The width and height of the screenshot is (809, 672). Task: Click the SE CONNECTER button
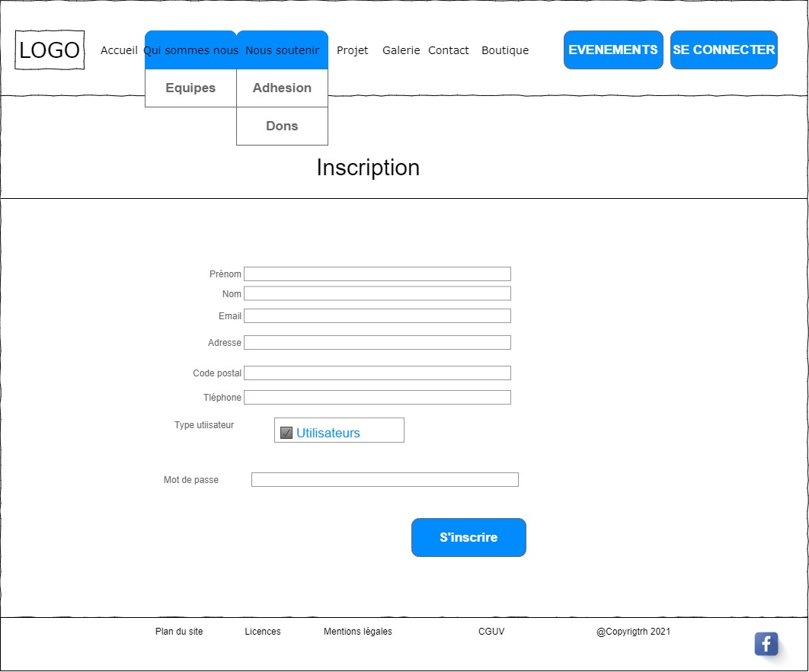(724, 50)
